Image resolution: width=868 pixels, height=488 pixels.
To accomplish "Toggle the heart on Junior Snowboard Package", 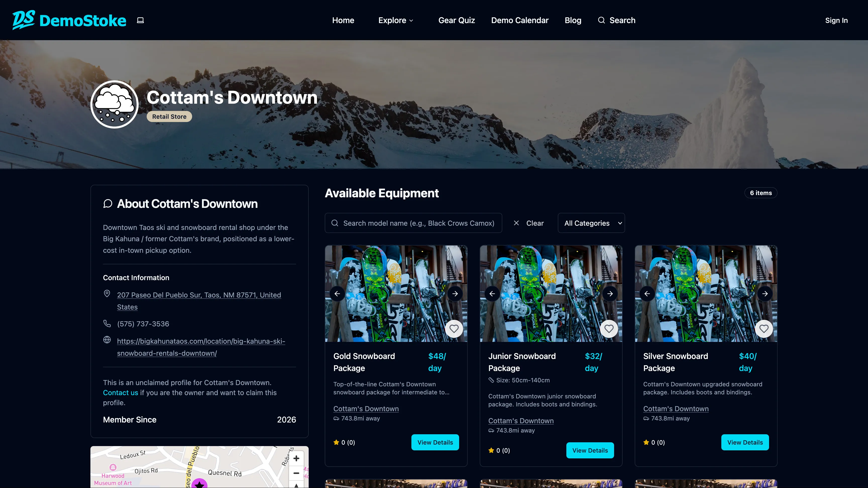I will (x=609, y=329).
